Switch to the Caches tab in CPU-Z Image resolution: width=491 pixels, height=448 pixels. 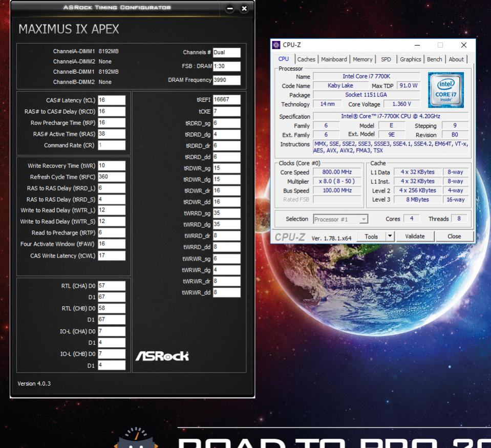point(306,59)
